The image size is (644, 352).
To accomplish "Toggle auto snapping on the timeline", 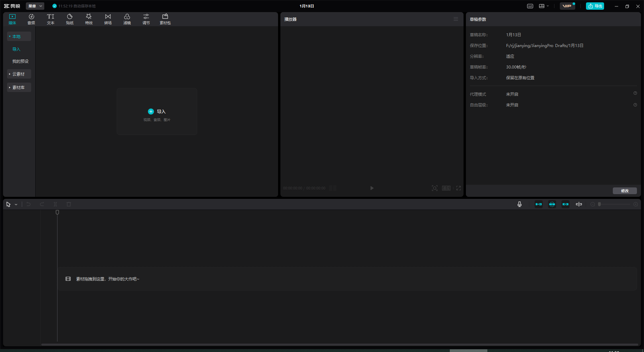I will pos(552,204).
